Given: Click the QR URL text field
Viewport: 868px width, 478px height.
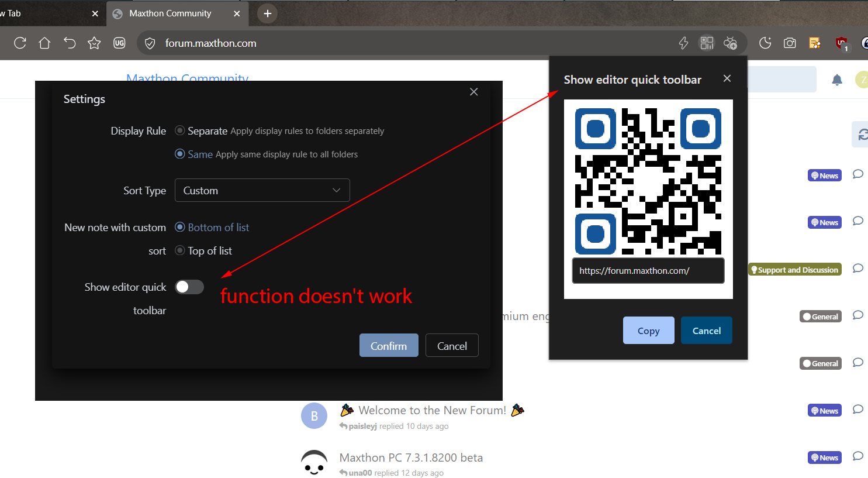Looking at the screenshot, I should (648, 270).
